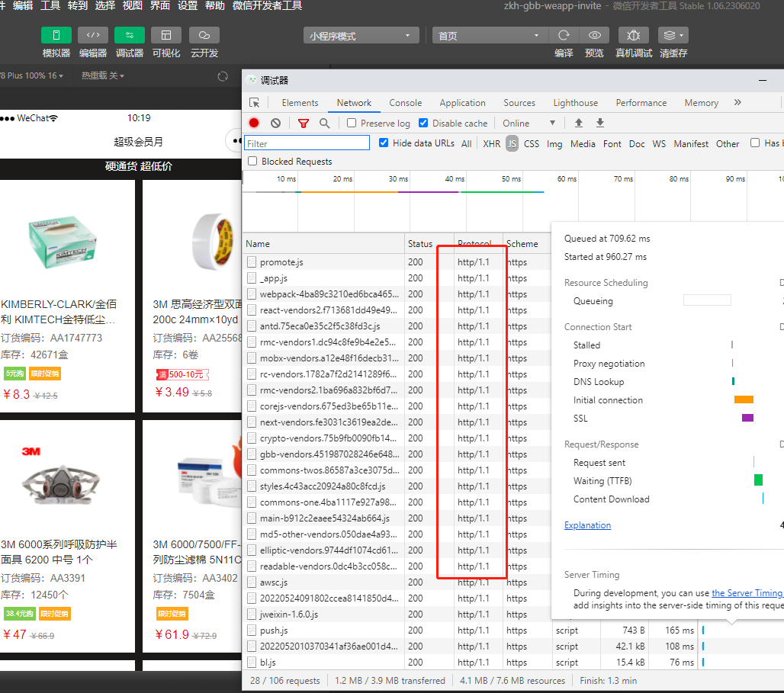Open the hot reload (热重载 关) dropdown
Viewport: 784px width, 693px height.
(x=102, y=75)
